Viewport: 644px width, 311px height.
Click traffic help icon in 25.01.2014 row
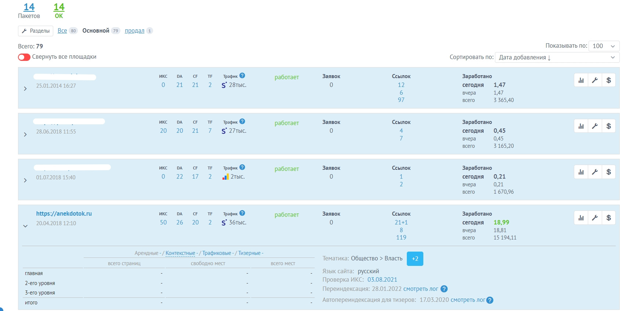pyautogui.click(x=242, y=76)
